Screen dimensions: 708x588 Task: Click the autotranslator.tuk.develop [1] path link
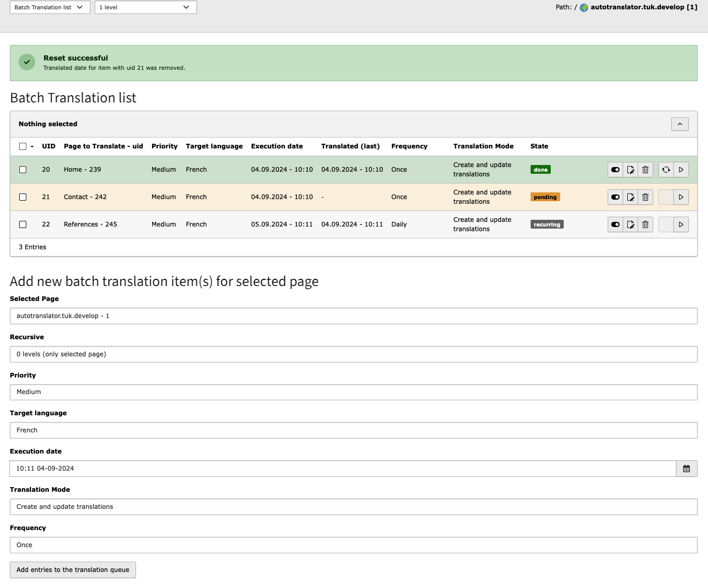644,7
